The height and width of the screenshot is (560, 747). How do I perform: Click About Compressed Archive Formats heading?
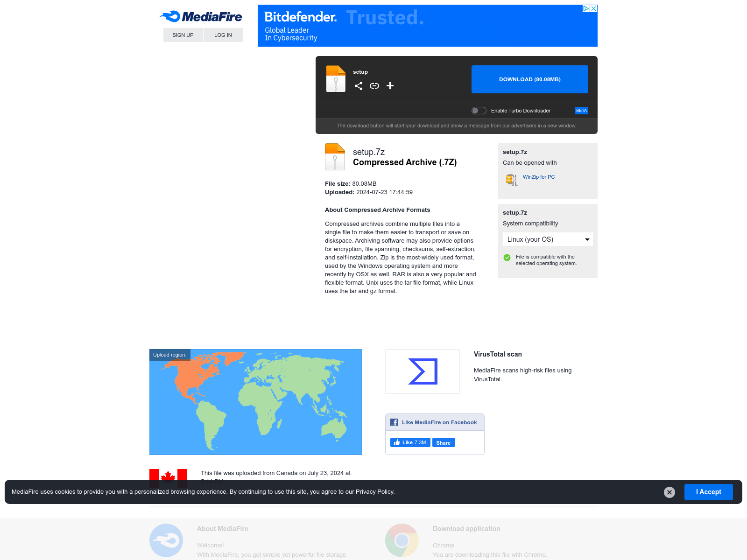[x=378, y=210]
